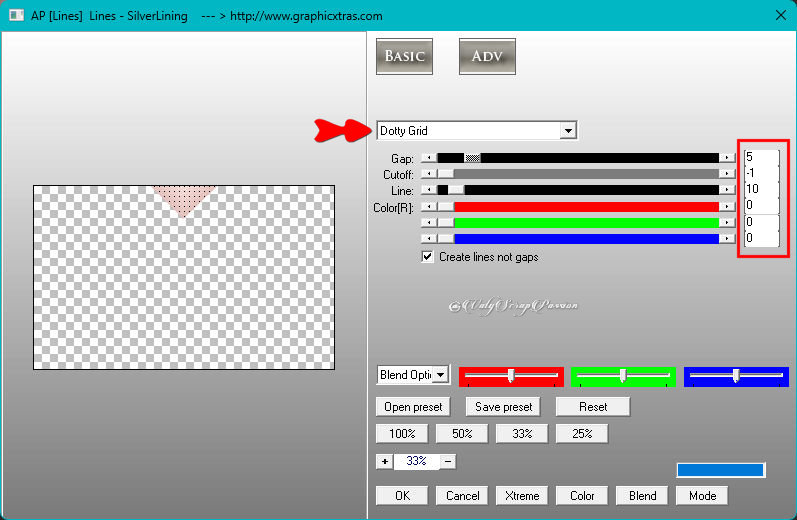Click left arrow of Gap slider

[x=428, y=158]
